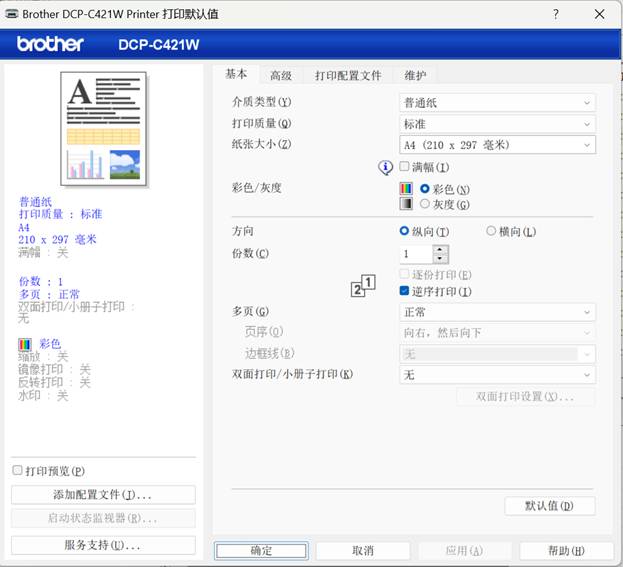The image size is (623, 567).
Task: Select the 灰度 radio button
Action: (x=425, y=204)
